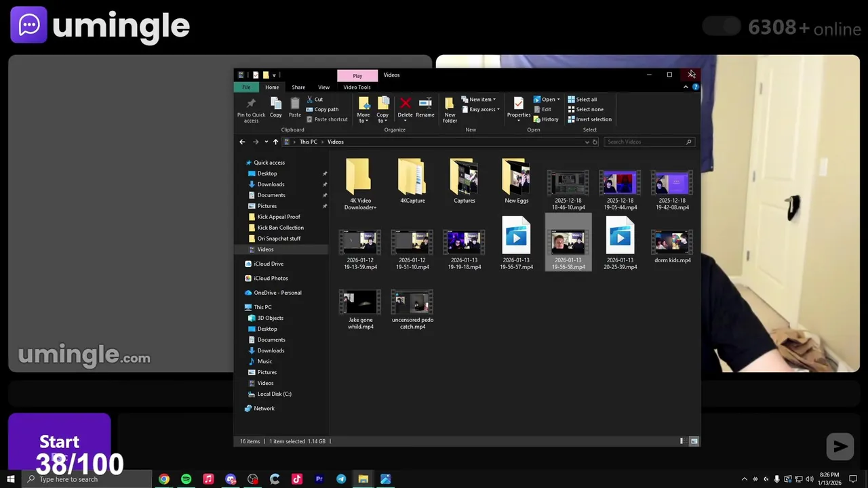Open TikTok from the taskbar
The width and height of the screenshot is (868, 488).
[x=297, y=479]
